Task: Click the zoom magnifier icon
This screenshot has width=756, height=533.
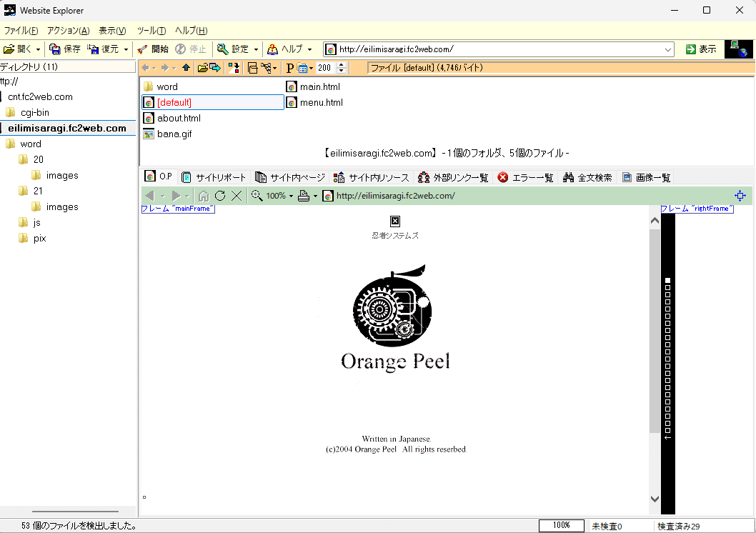Action: 257,196
